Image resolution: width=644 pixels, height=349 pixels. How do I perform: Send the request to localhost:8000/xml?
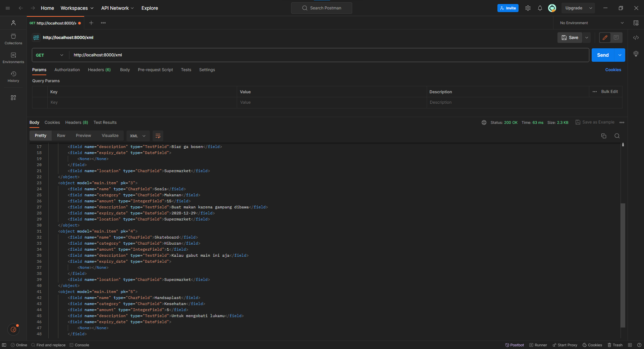tap(603, 55)
